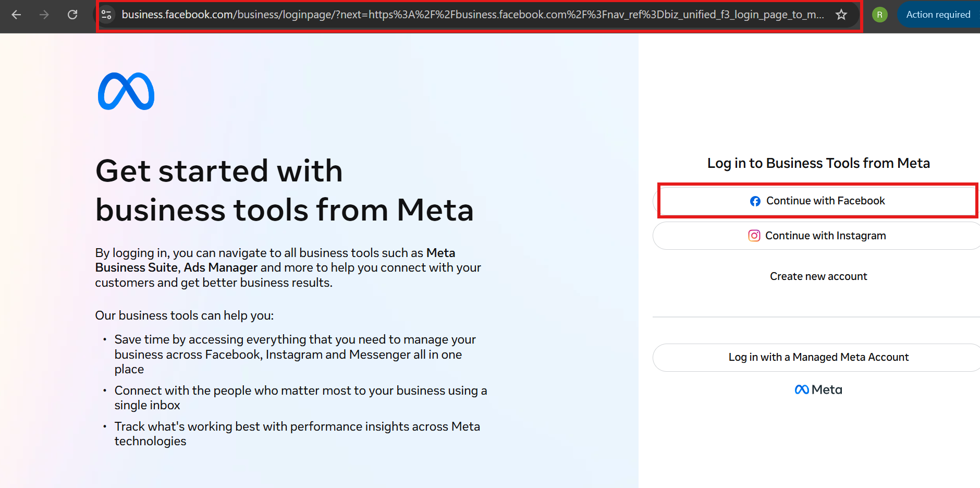980x488 pixels.
Task: Bookmark this page with the star icon
Action: point(841,15)
